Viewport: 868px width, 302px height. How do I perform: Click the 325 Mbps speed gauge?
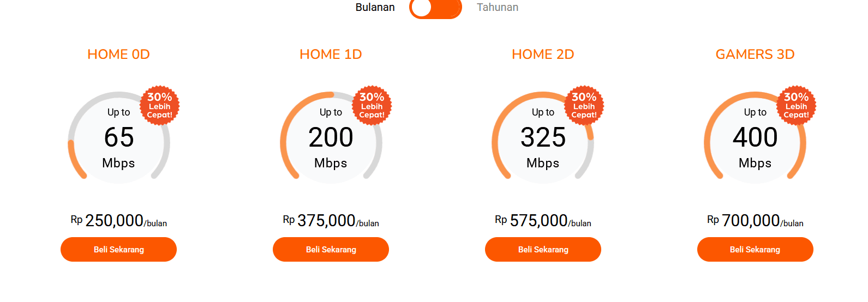click(x=543, y=138)
